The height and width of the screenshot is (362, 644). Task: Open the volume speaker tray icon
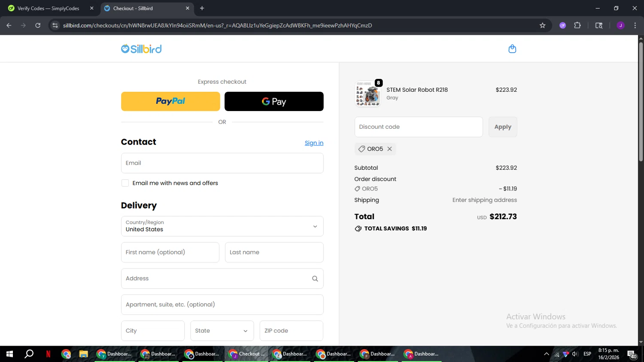coord(575,354)
